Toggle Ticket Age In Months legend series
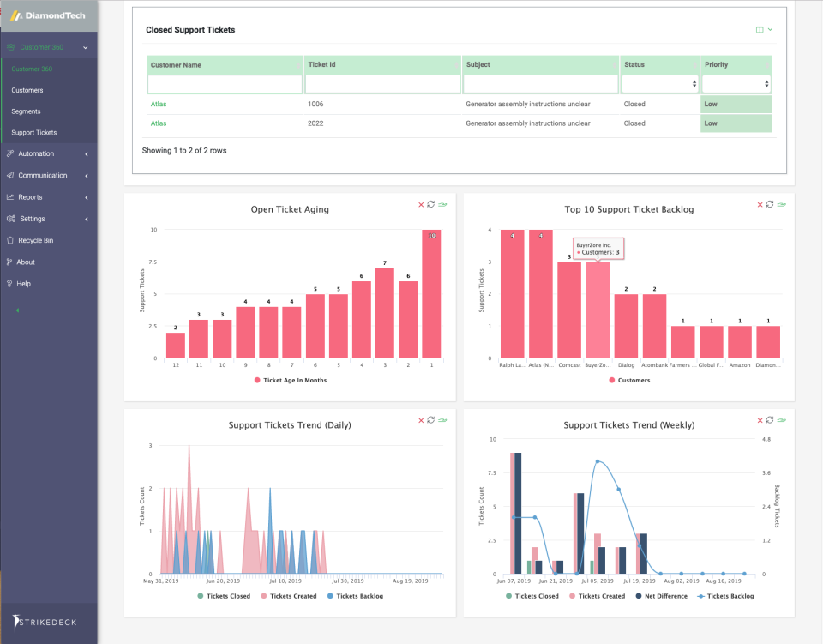Image resolution: width=823 pixels, height=644 pixels. (291, 380)
